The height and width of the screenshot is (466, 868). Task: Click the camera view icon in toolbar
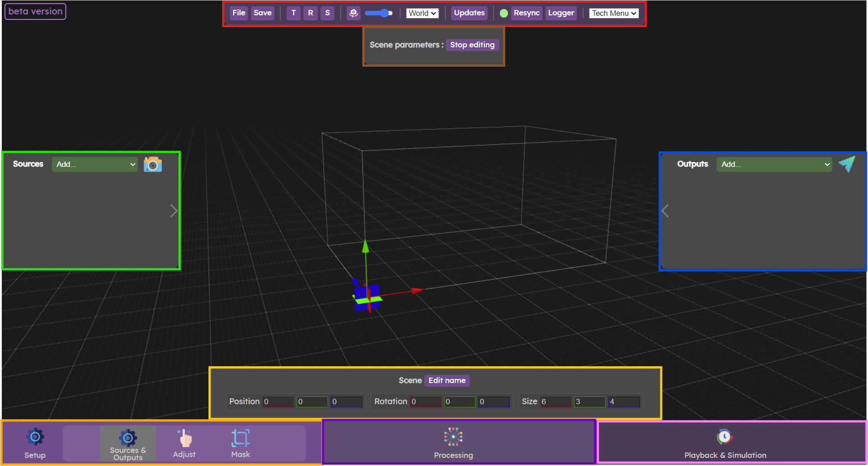353,13
